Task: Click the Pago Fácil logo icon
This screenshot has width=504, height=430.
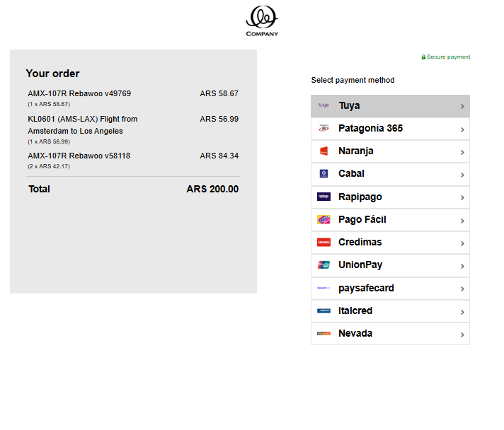Action: tap(323, 219)
